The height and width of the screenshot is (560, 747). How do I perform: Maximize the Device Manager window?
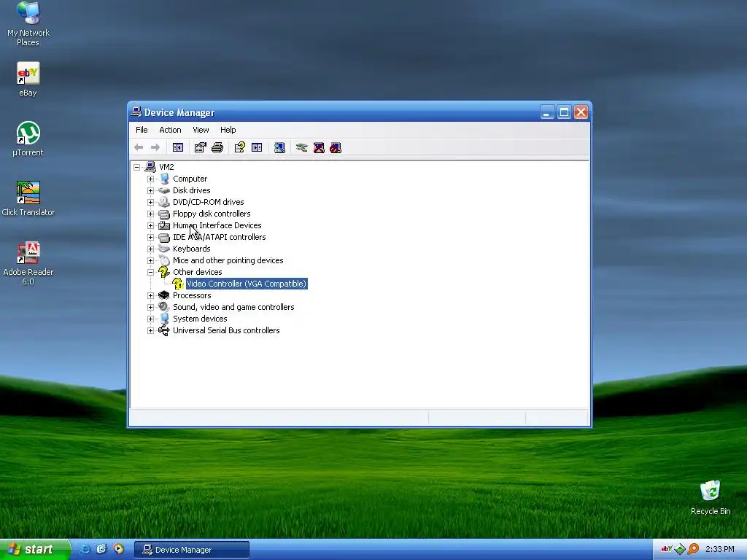(x=564, y=112)
